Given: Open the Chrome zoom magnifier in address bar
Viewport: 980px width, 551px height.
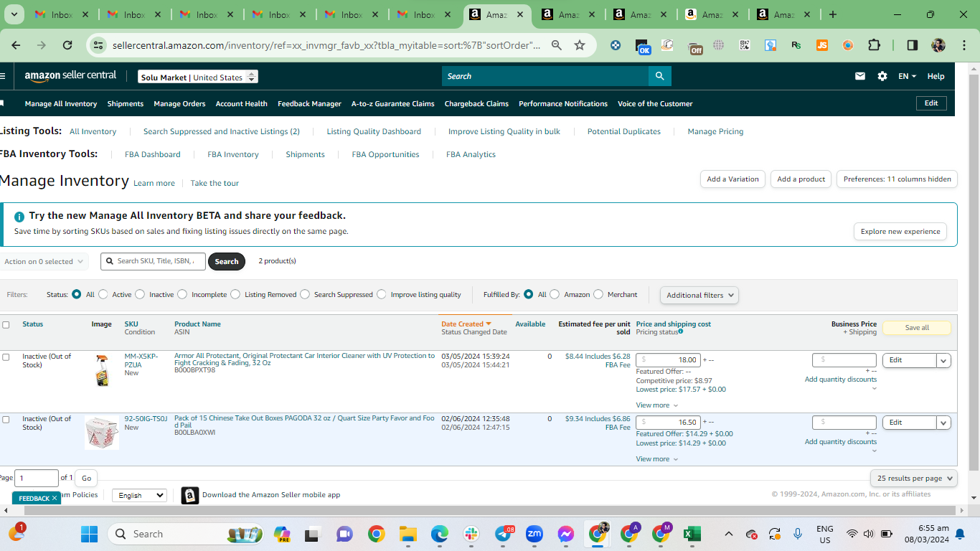Looking at the screenshot, I should pos(557,45).
